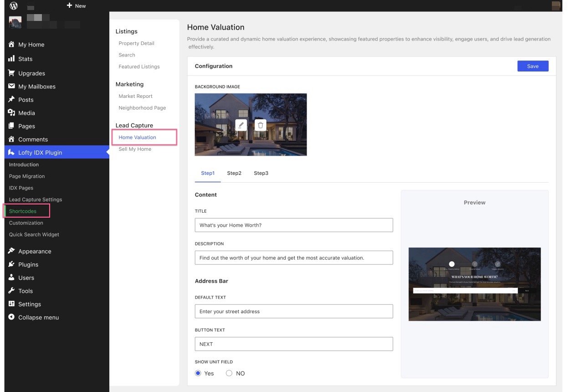The width and height of the screenshot is (571, 392).
Task: Select Yes for Show Unit Field
Action: tap(198, 373)
